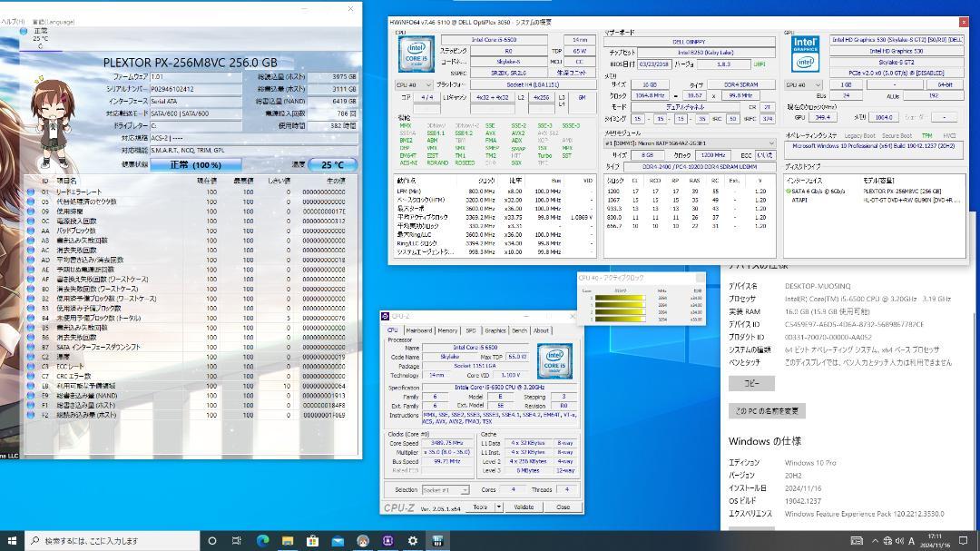Click Intel Graphics logo in HWiNFO
Viewport: 980px width, 551px height.
click(805, 54)
